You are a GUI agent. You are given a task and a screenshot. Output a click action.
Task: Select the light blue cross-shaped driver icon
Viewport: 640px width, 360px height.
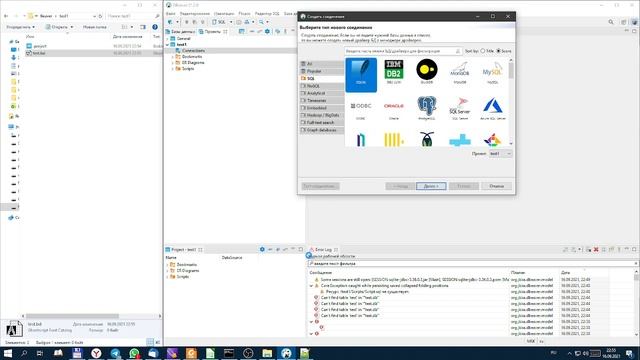460,140
